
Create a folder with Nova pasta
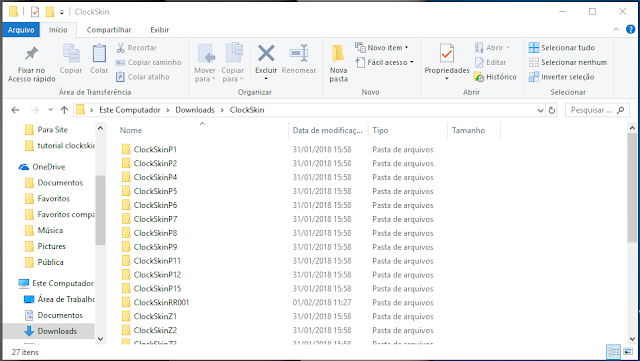338,63
